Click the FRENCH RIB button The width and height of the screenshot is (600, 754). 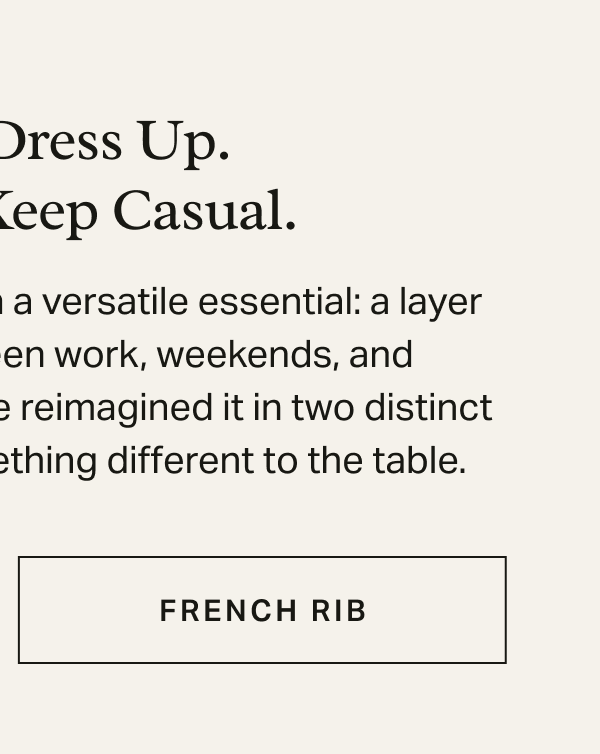point(262,610)
